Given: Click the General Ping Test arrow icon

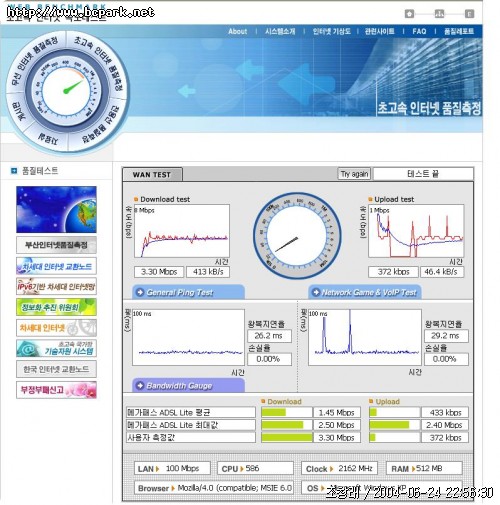Looking at the screenshot, I should click(x=140, y=292).
